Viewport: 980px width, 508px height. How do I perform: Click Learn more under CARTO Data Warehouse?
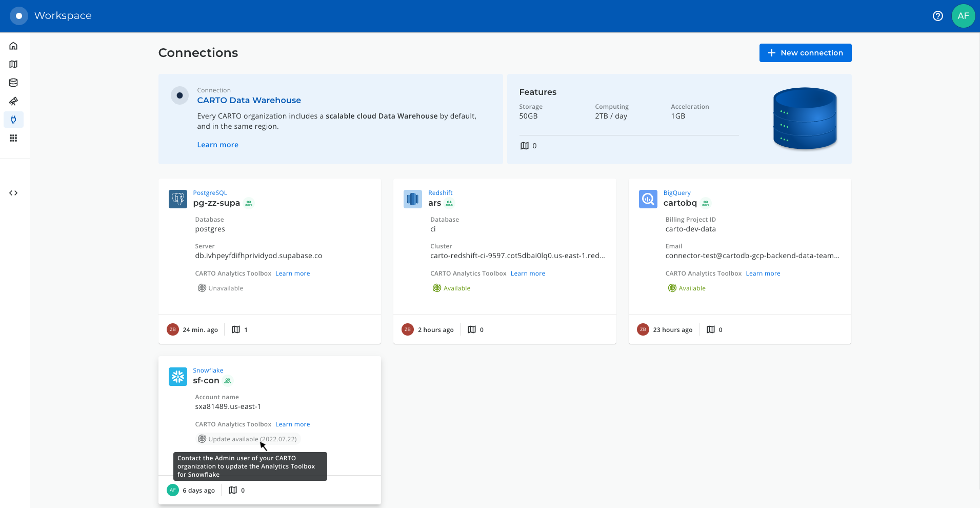pos(217,145)
